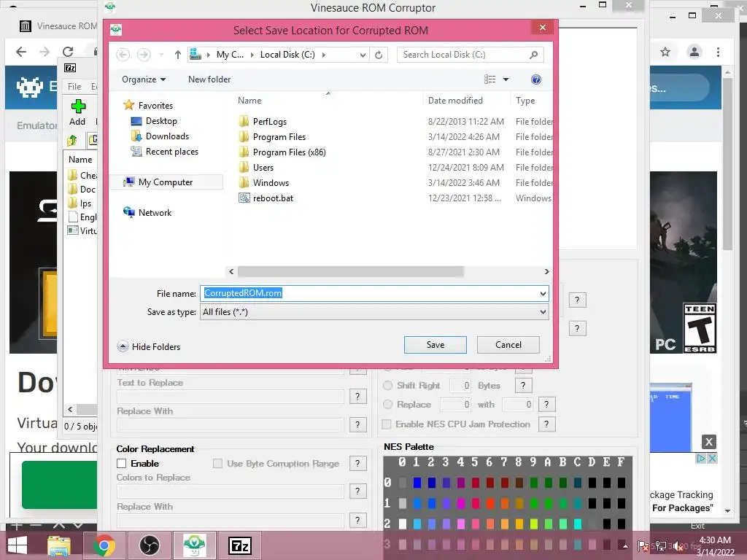
Task: Open view options dropdown arrow
Action: click(506, 79)
